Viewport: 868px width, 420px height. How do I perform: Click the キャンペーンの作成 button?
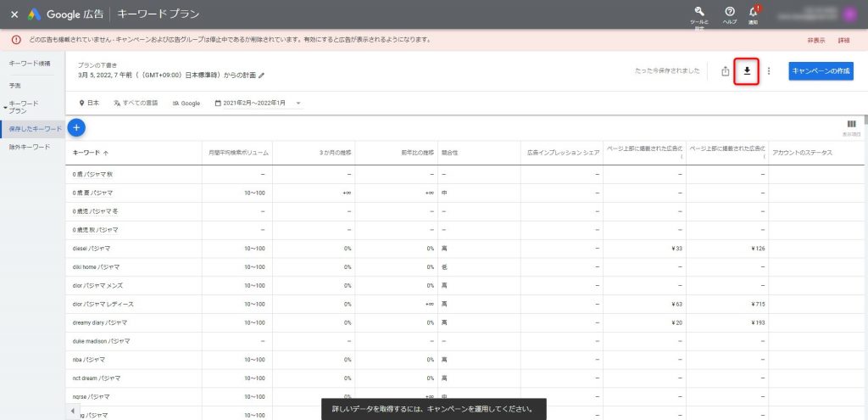pos(820,71)
